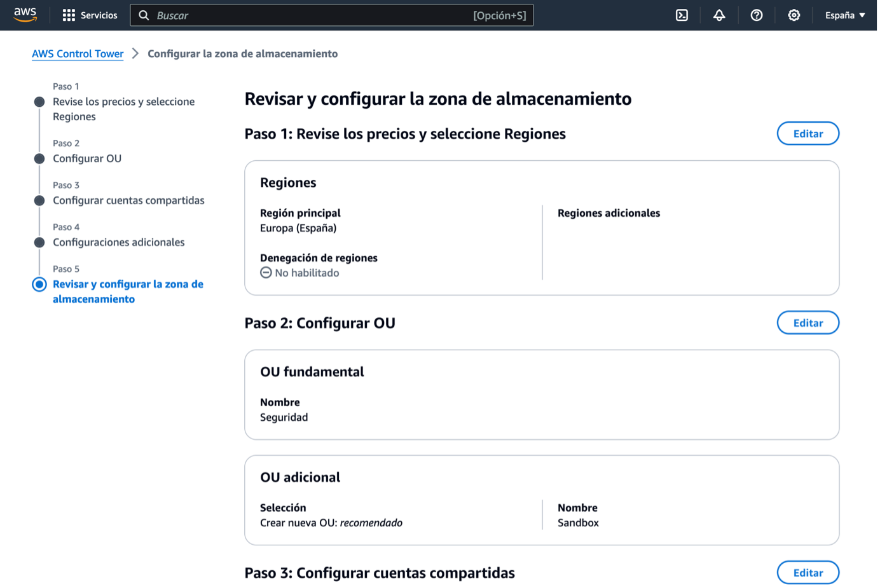Click the 'No habilitado' minus circle icon
The height and width of the screenshot is (588, 880).
265,272
